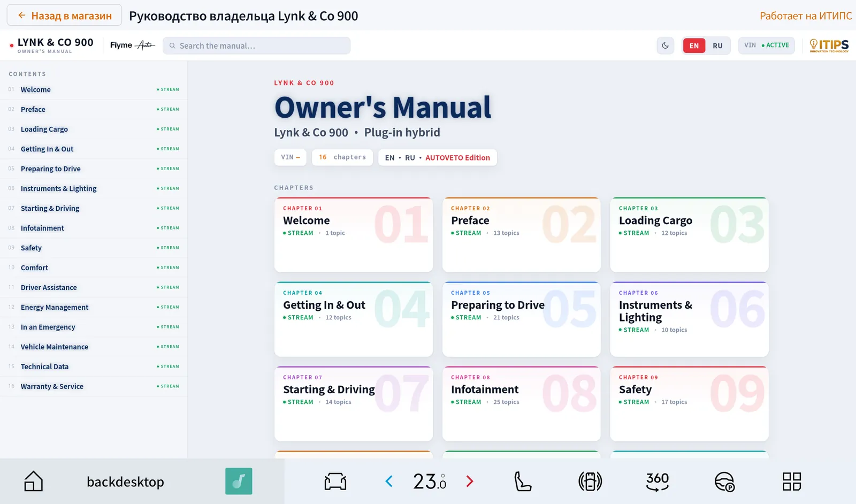Open Warranty & Service in contents
The image size is (856, 504).
(x=94, y=386)
